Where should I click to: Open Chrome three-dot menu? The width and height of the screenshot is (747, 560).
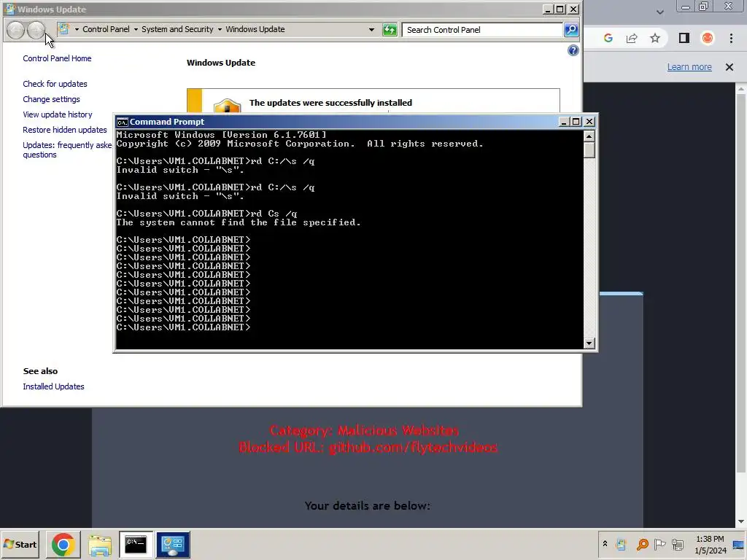(731, 38)
